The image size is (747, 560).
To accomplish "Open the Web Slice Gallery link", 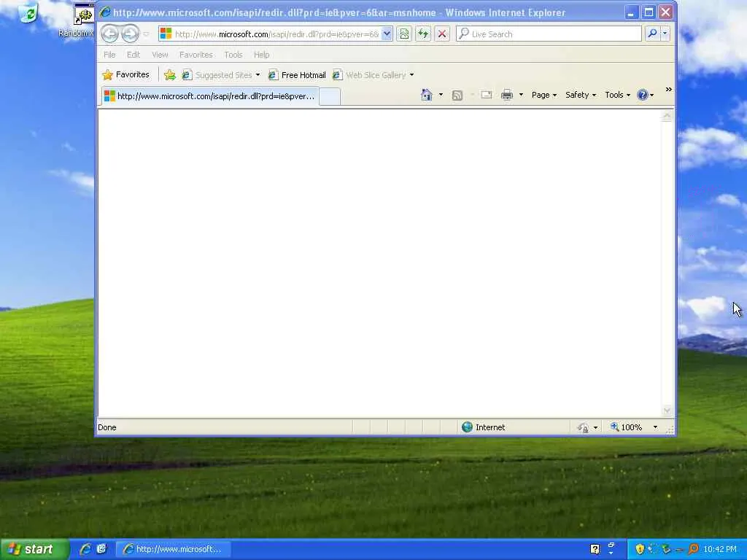I will tap(369, 75).
